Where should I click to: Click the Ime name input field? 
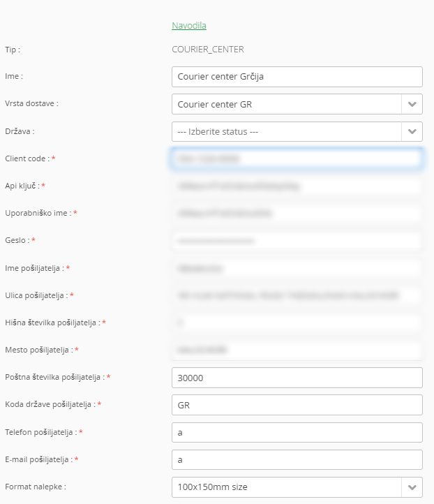coord(297,77)
